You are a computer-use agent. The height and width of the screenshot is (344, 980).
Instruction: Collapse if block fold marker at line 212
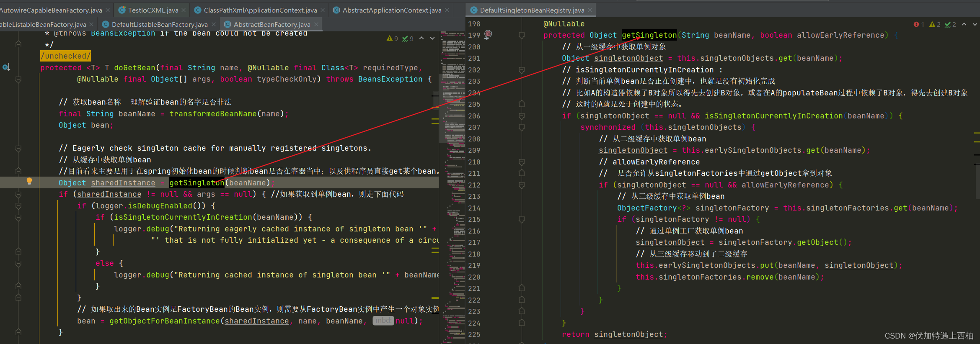click(x=522, y=185)
